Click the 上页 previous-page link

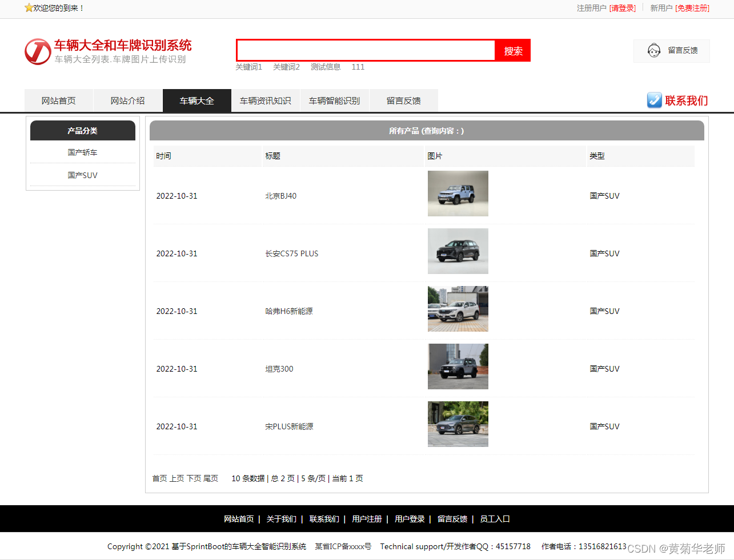point(177,478)
